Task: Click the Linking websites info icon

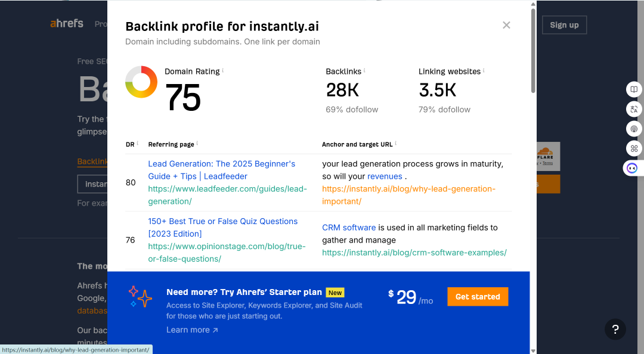Action: coord(484,70)
